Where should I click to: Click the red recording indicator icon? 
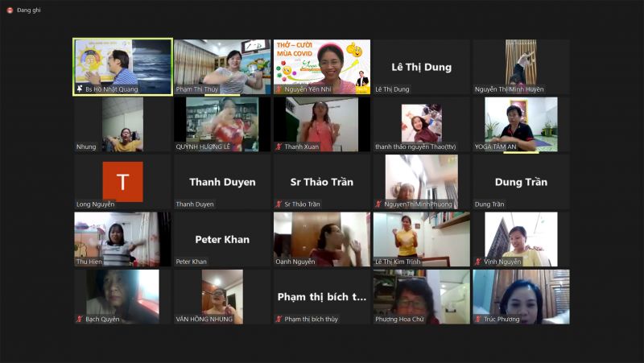click(9, 10)
